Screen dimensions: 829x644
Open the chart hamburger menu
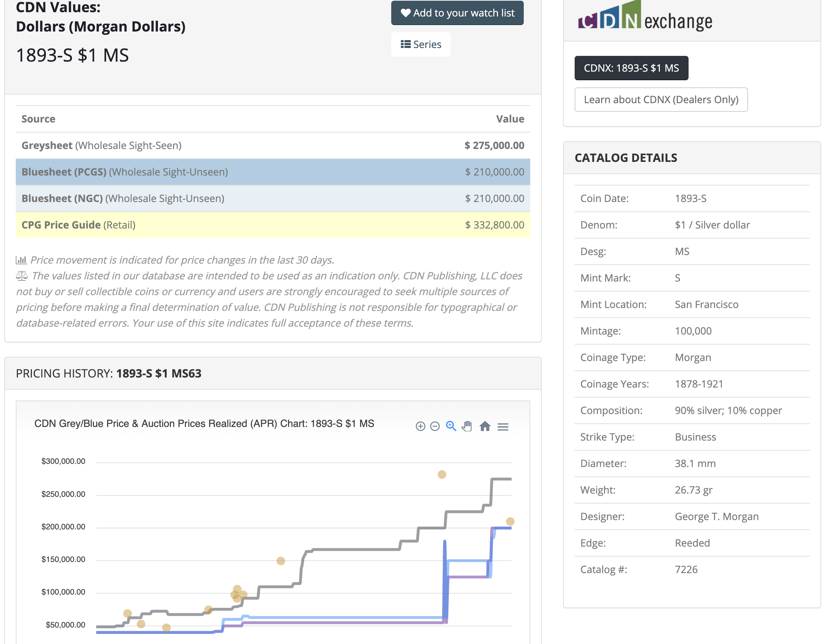503,427
